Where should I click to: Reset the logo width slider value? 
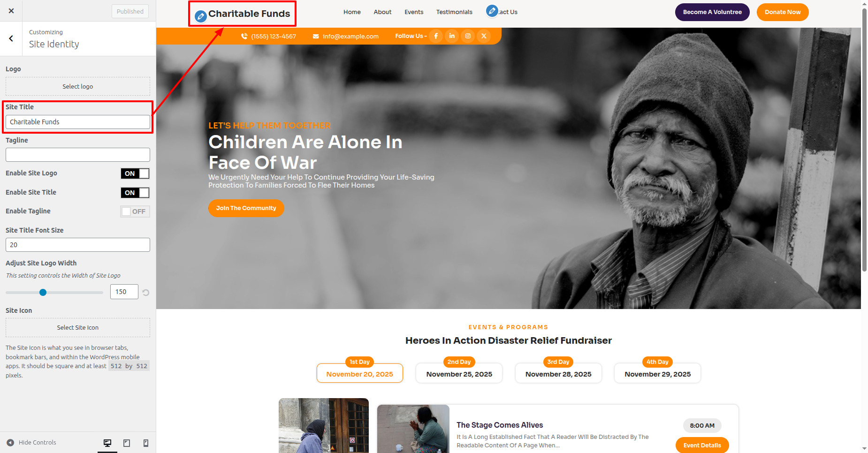click(146, 293)
